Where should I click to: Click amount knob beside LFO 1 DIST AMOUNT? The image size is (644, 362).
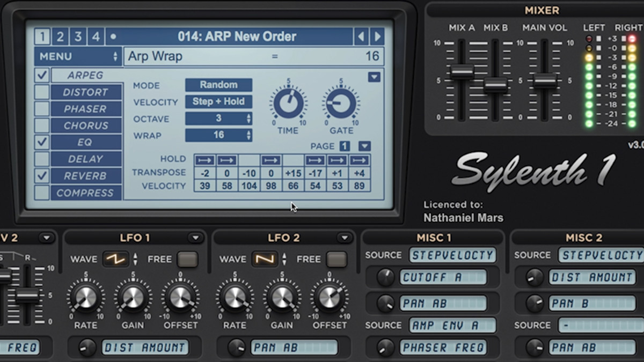[x=87, y=348]
